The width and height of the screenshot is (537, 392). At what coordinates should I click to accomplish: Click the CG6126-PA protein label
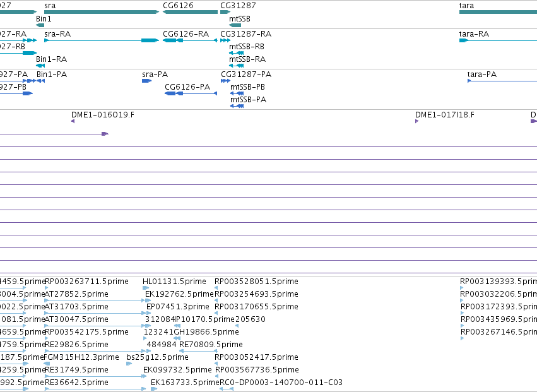coord(187,87)
